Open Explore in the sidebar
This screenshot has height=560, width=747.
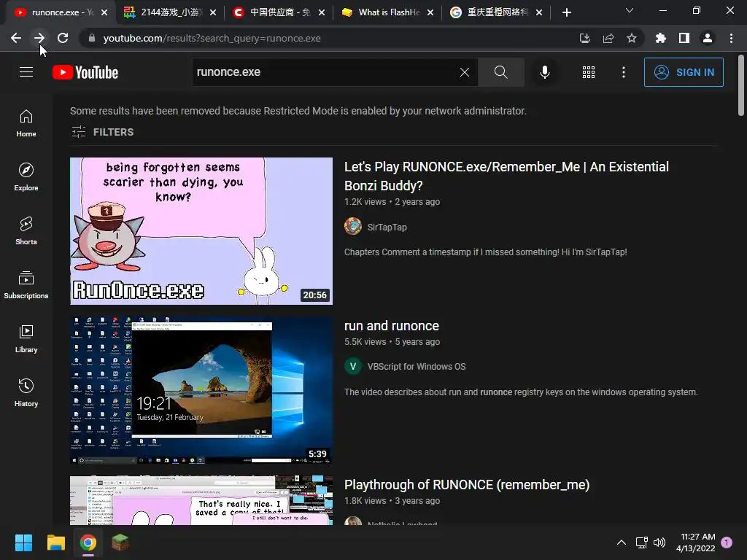[x=26, y=177]
